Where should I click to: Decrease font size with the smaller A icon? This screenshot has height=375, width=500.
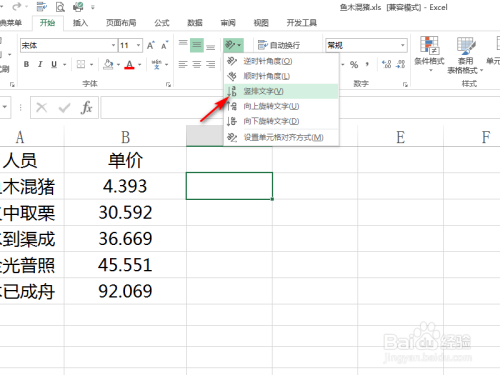click(x=165, y=45)
